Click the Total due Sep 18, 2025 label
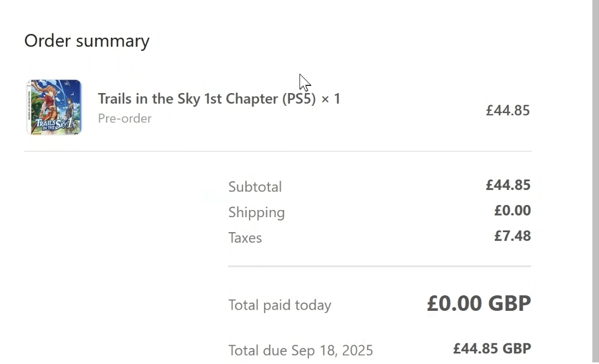Screen dimensions: 599x364 301,350
